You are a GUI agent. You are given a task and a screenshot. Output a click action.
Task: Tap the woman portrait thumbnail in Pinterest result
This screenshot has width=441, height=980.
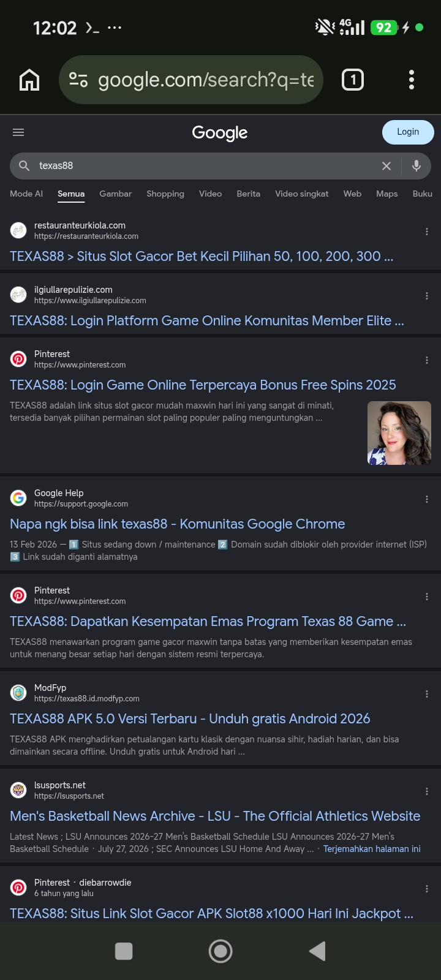point(399,433)
